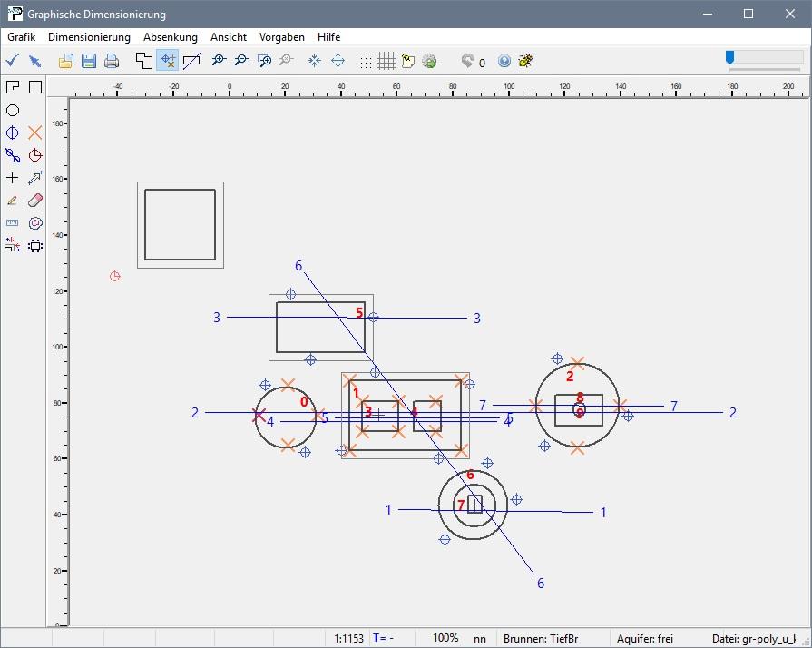The image size is (812, 648).
Task: Activate the eraser tool
Action: click(x=35, y=201)
